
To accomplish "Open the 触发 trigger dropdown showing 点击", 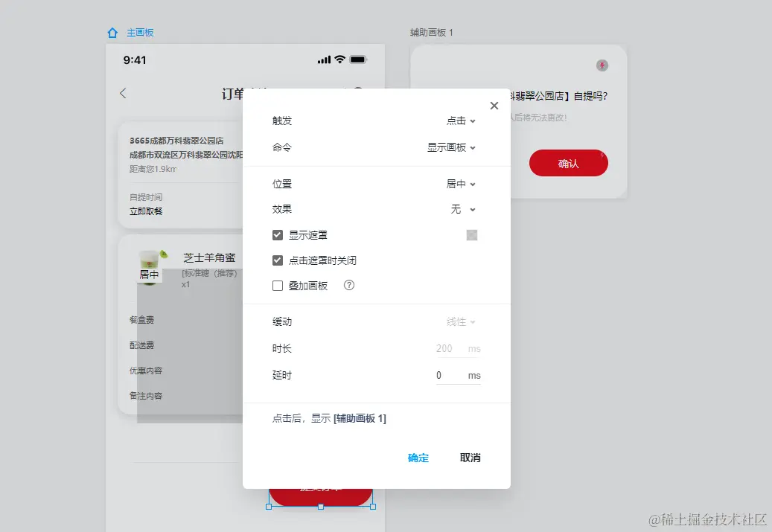I will click(461, 121).
